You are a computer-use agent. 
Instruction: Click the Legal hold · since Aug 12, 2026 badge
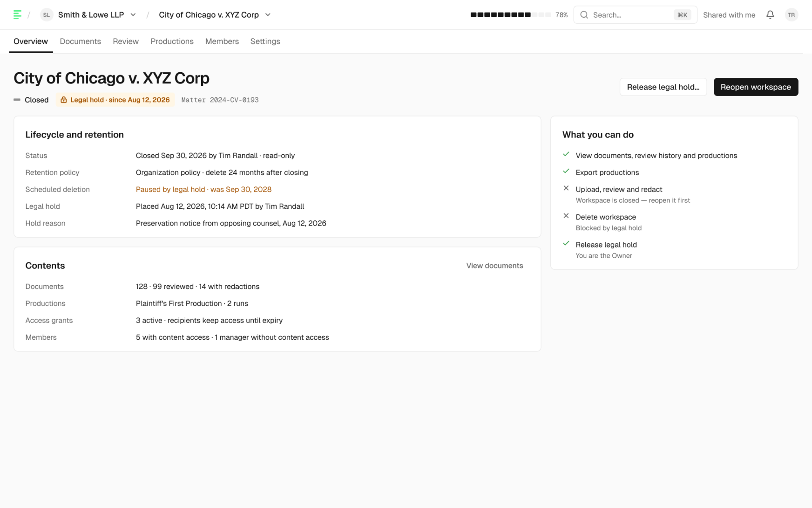point(115,100)
